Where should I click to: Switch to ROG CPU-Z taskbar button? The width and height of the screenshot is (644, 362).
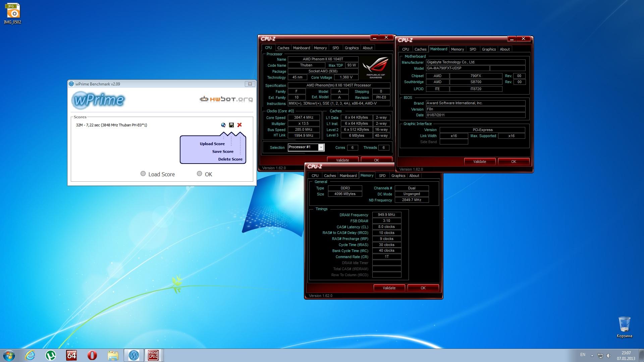coord(153,355)
